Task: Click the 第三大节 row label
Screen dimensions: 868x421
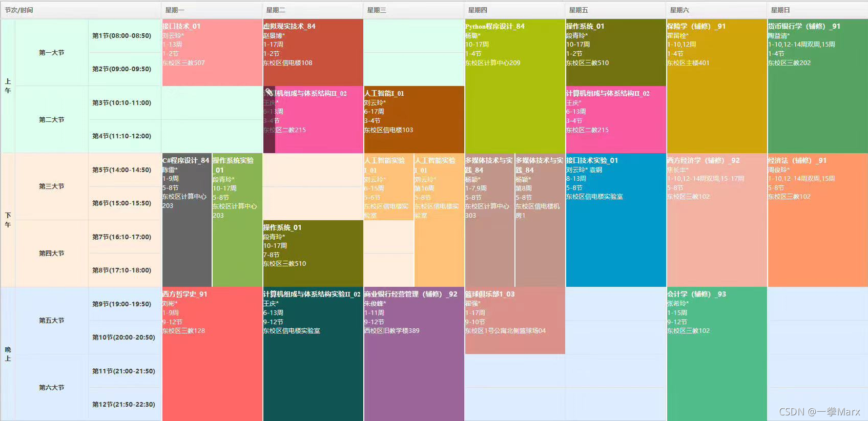Action: click(52, 186)
